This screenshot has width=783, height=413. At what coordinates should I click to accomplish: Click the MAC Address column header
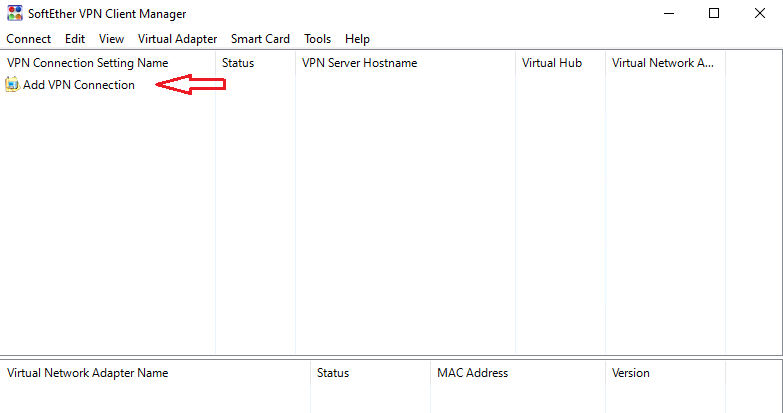pos(517,373)
